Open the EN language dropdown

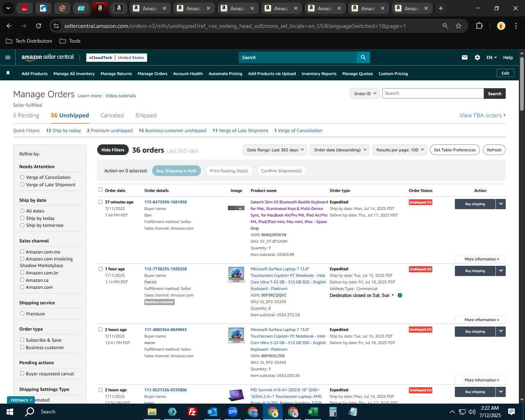point(491,57)
